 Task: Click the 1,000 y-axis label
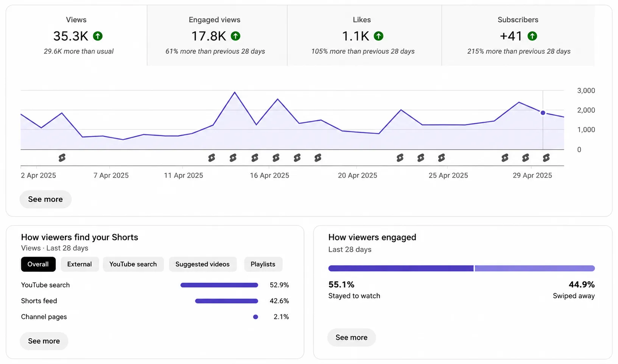coord(586,130)
